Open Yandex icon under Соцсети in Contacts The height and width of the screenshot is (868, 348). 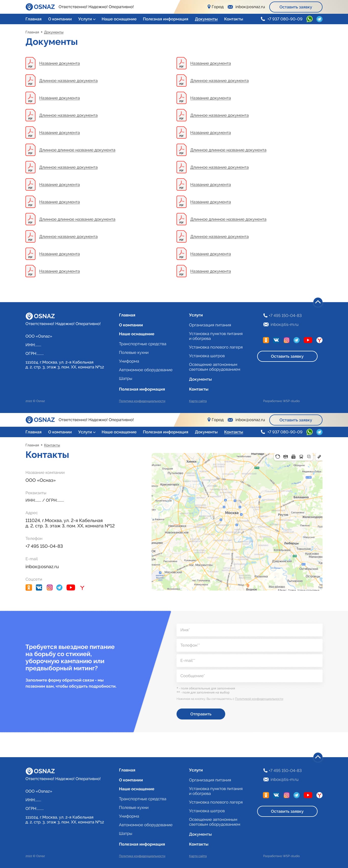(x=82, y=588)
